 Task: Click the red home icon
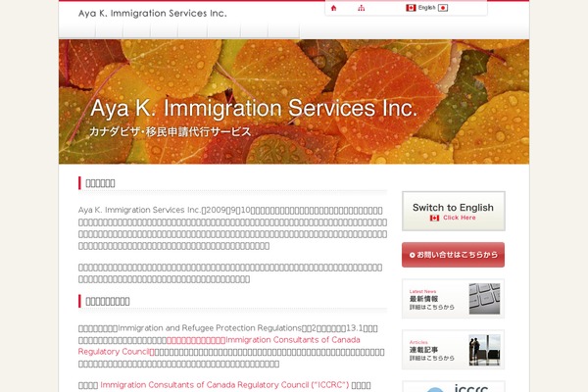(x=333, y=8)
